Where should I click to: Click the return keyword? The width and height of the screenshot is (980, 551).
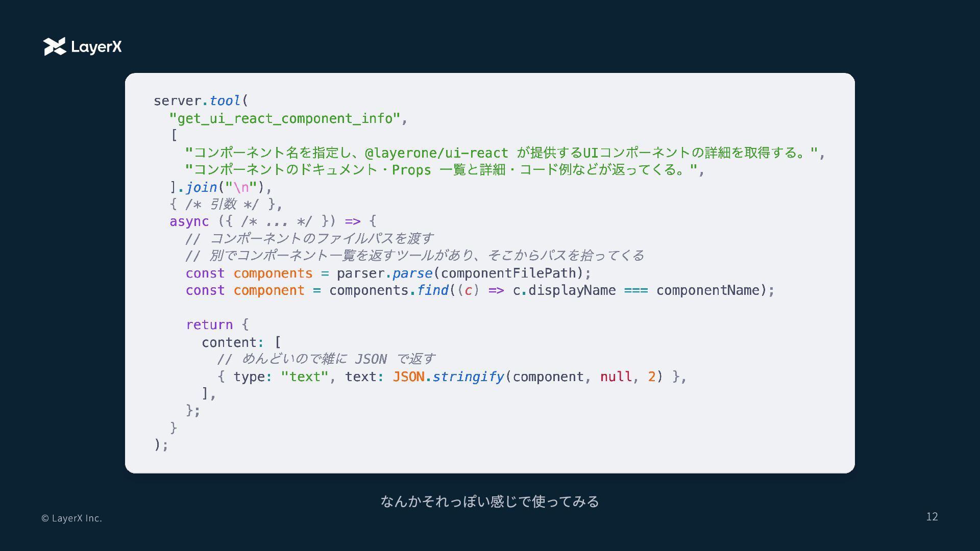pos(209,324)
